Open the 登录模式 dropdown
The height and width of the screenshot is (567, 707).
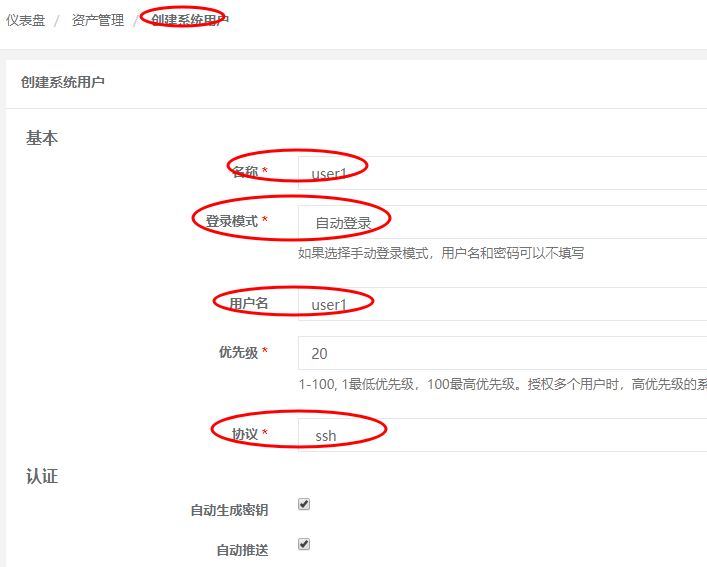pos(502,222)
